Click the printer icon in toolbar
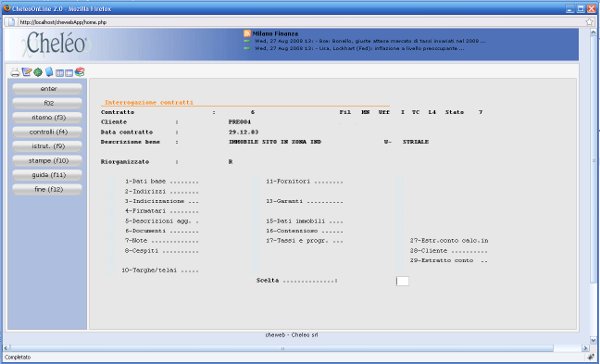This screenshot has height=364, width=600. tap(15, 72)
